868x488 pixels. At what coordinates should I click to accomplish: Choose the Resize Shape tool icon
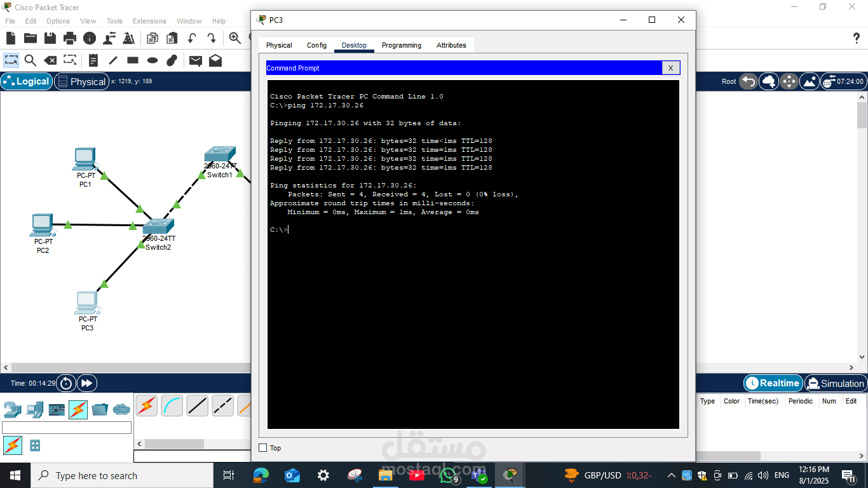pyautogui.click(x=70, y=60)
